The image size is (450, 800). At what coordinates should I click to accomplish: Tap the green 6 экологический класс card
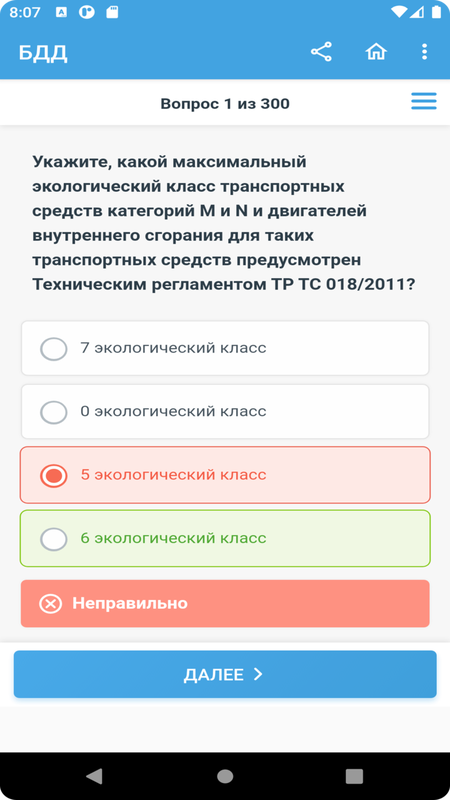tap(225, 538)
